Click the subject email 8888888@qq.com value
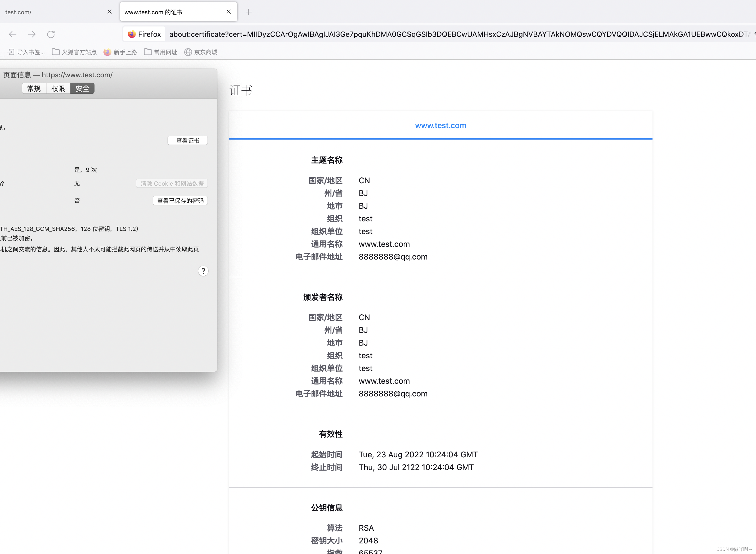The width and height of the screenshot is (756, 554). tap(393, 257)
